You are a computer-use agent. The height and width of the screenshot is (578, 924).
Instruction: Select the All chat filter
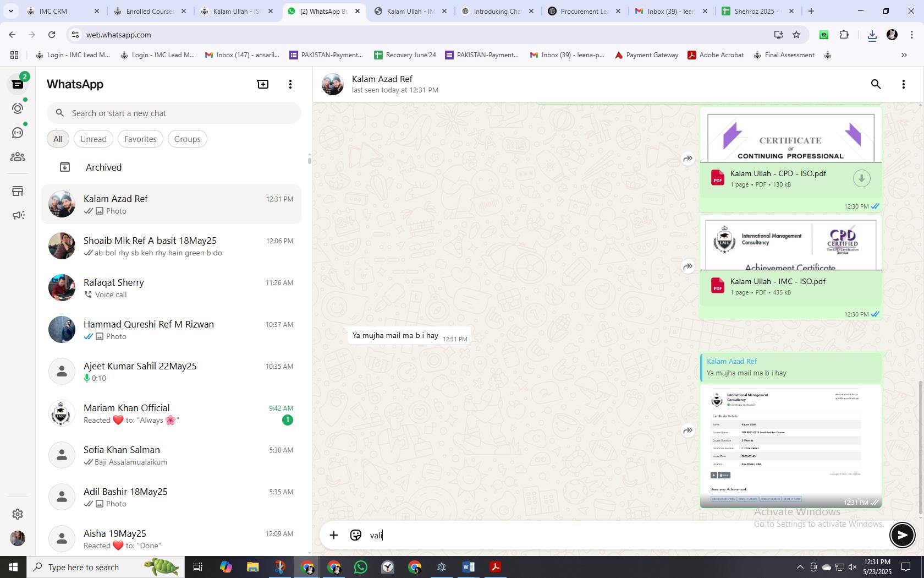[58, 139]
